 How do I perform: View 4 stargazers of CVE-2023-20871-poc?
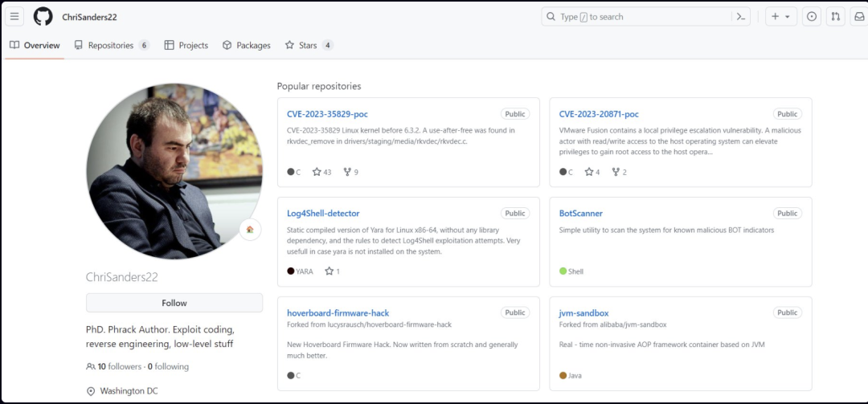pos(592,172)
